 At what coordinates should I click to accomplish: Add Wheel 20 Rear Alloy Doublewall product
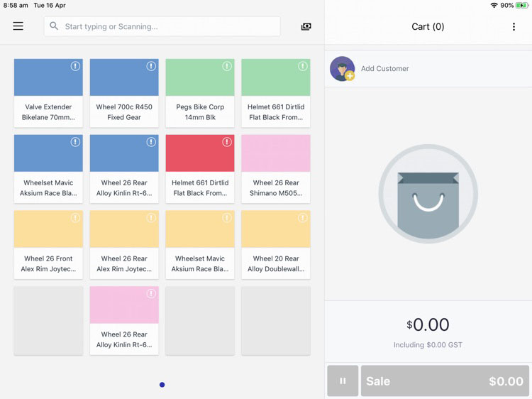[276, 245]
